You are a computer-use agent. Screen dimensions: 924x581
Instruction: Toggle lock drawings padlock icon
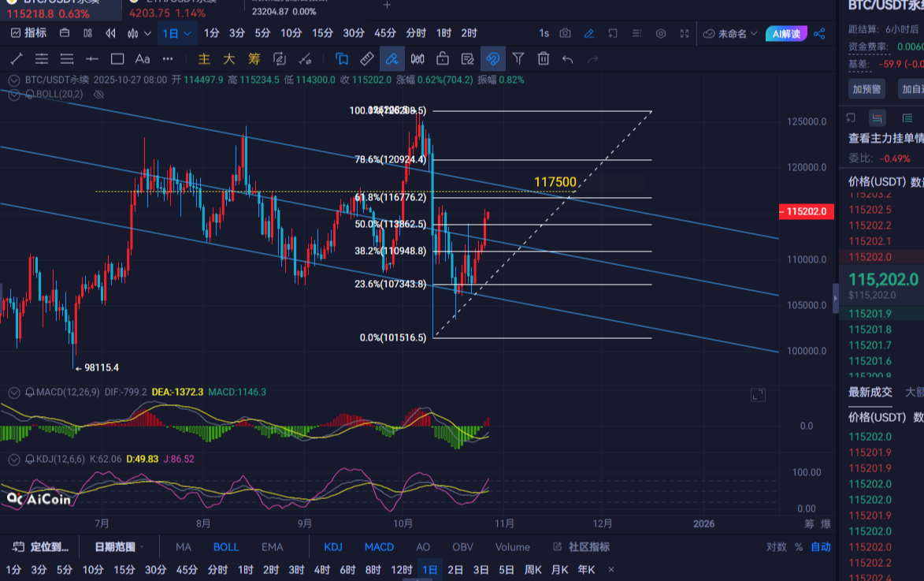443,58
